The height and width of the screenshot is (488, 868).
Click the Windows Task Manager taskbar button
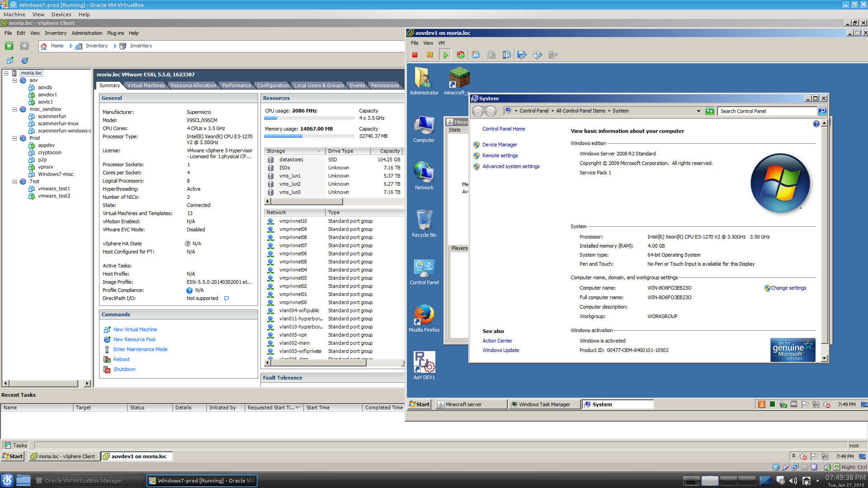coord(544,404)
